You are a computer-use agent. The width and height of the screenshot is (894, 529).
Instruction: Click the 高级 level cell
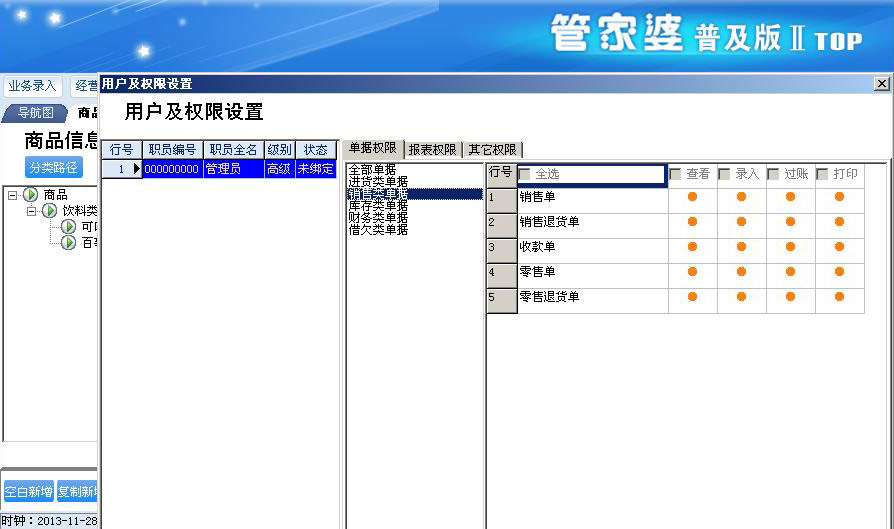pos(279,169)
